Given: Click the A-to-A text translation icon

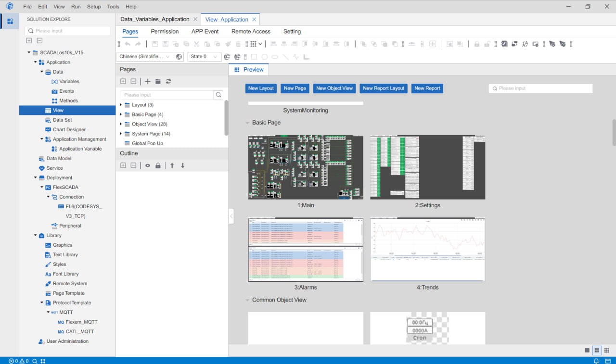Looking at the screenshot, I should (x=525, y=44).
